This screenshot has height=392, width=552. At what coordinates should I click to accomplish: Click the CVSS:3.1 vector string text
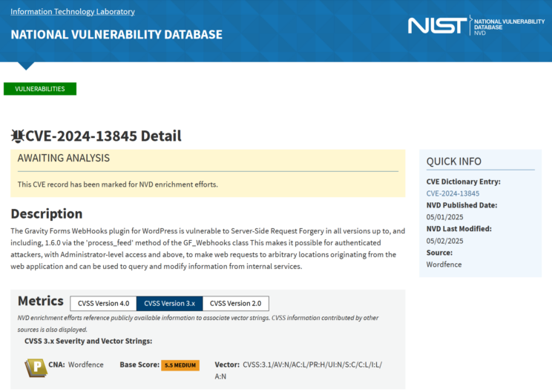[x=312, y=365]
